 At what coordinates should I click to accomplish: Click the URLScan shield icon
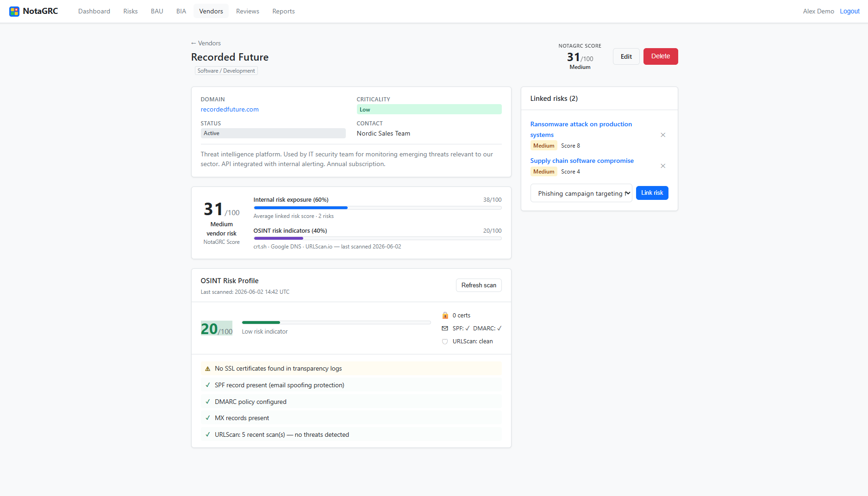pos(445,341)
